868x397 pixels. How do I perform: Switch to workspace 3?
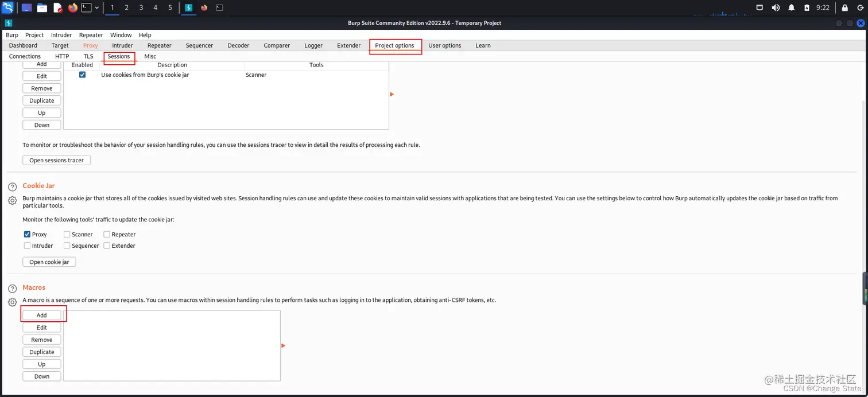click(x=141, y=7)
